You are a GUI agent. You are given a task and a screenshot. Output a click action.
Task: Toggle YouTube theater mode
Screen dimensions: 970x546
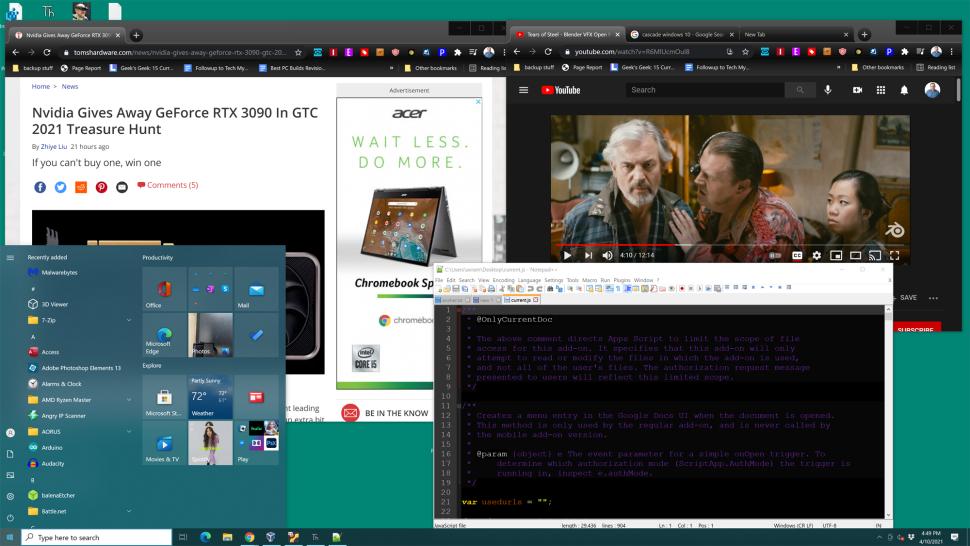click(856, 255)
